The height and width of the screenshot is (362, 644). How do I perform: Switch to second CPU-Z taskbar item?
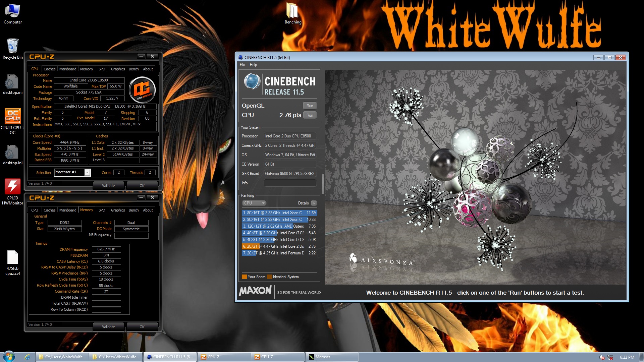[x=278, y=357]
